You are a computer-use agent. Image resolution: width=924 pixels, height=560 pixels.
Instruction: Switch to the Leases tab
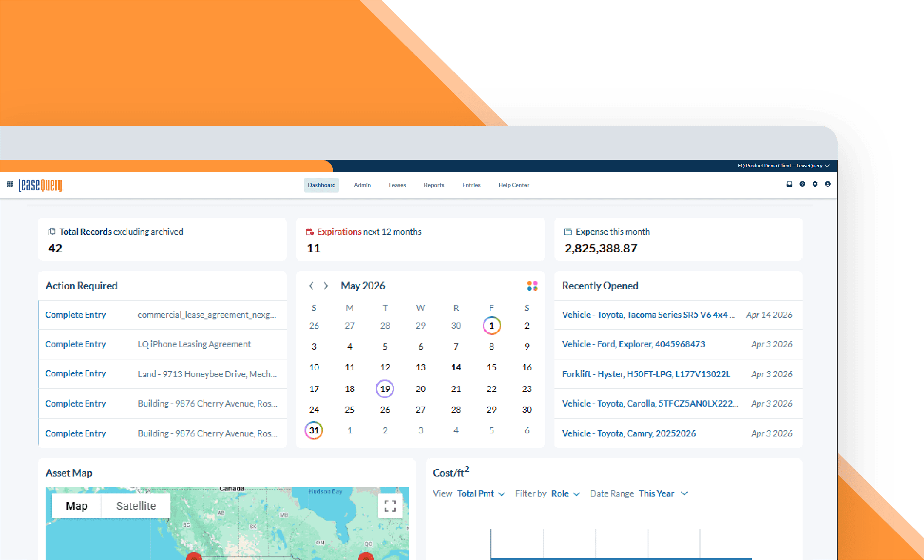(397, 185)
